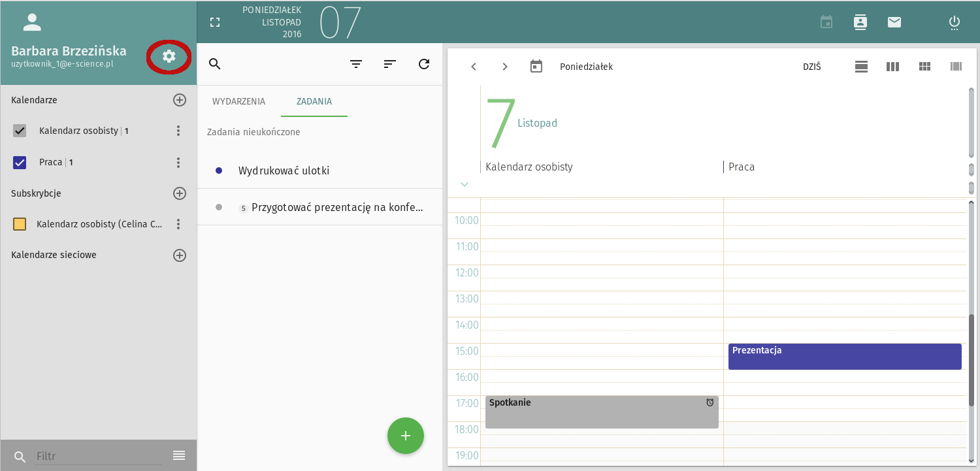Open options menu for Kalendarz osobisty
This screenshot has height=471, width=980.
point(178,131)
